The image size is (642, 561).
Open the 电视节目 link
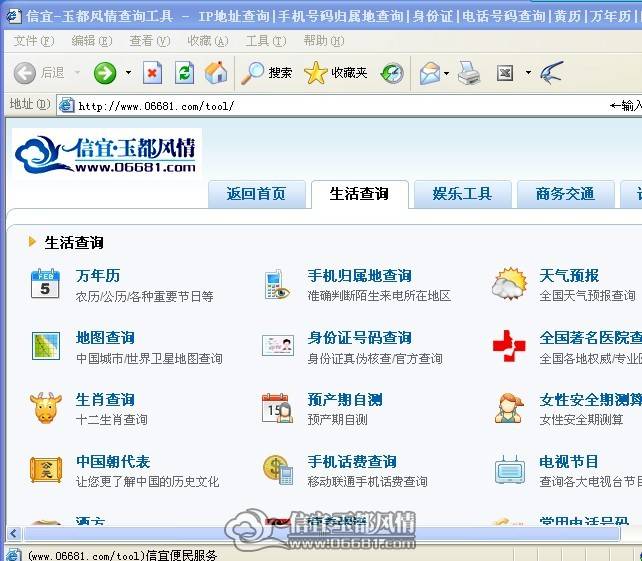tap(569, 462)
